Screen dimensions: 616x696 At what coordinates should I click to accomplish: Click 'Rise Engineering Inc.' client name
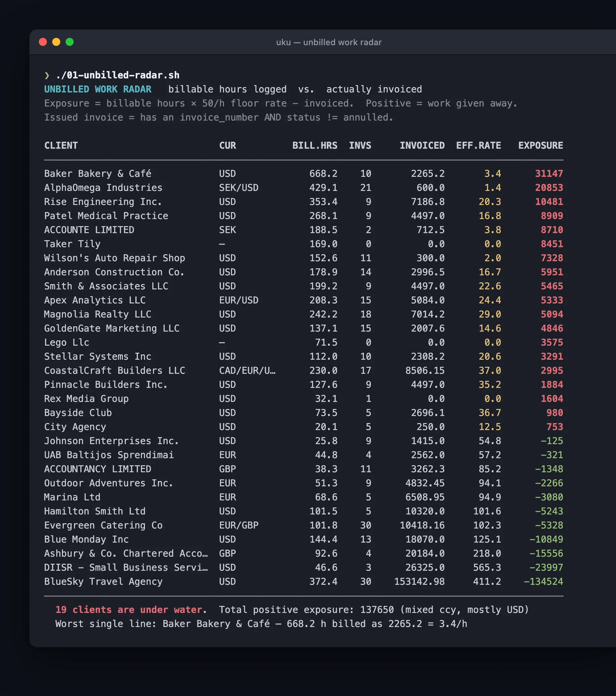click(103, 202)
